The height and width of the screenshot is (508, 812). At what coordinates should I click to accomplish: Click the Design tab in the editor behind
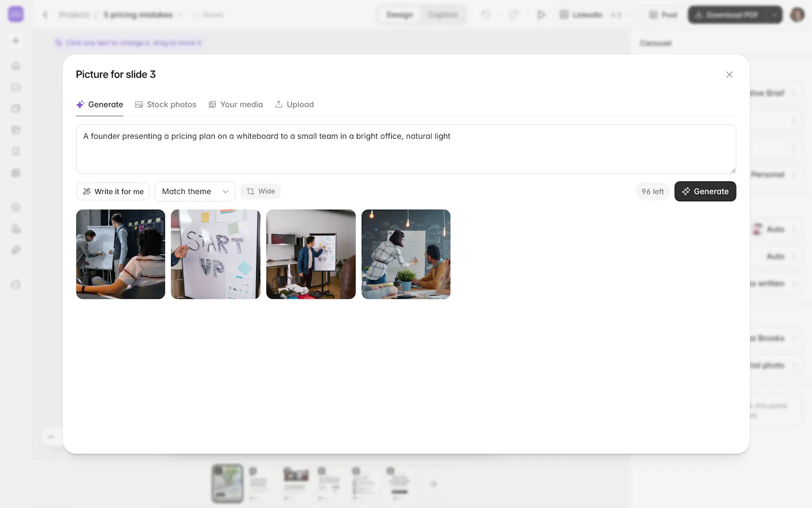click(399, 15)
